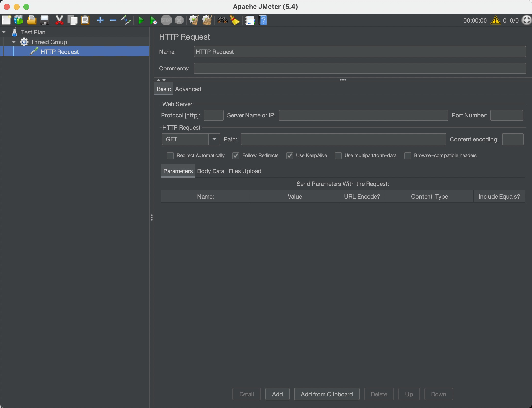Viewport: 532px width, 408px height.
Task: Select the Parameters tab
Action: point(178,171)
